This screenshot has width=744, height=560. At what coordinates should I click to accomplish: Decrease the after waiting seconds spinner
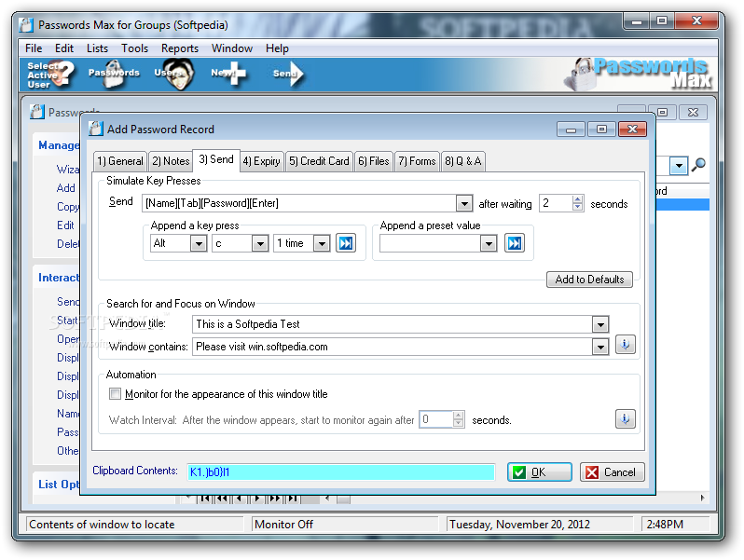(x=577, y=207)
